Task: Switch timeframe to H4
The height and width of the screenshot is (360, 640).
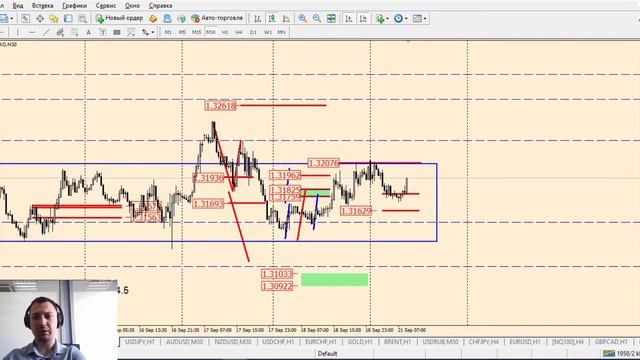Action: [x=239, y=32]
